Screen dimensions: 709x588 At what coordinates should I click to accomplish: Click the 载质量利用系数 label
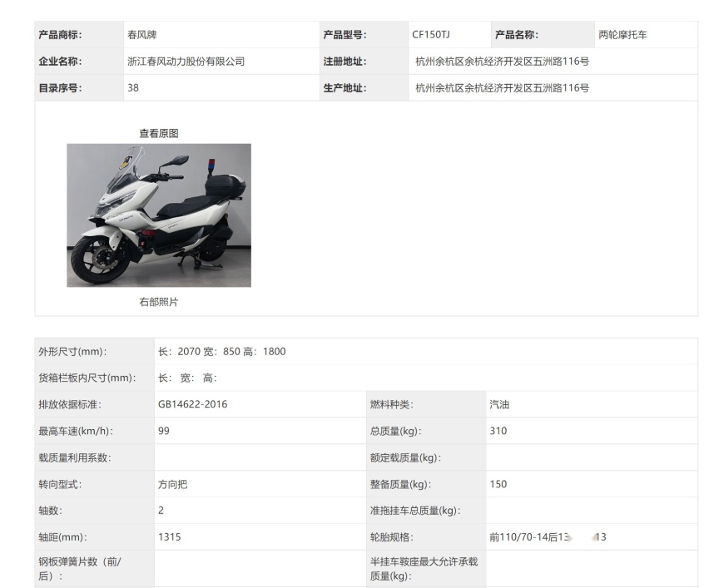[75, 457]
